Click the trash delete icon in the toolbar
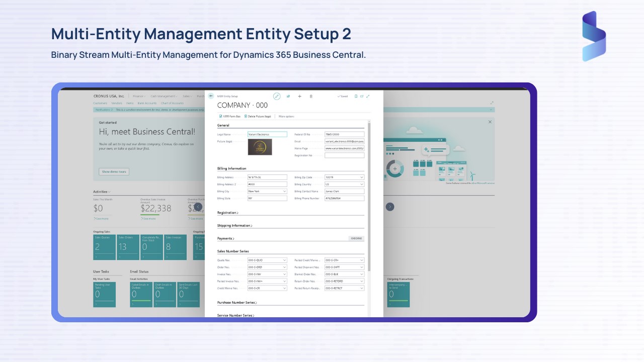 pos(311,97)
